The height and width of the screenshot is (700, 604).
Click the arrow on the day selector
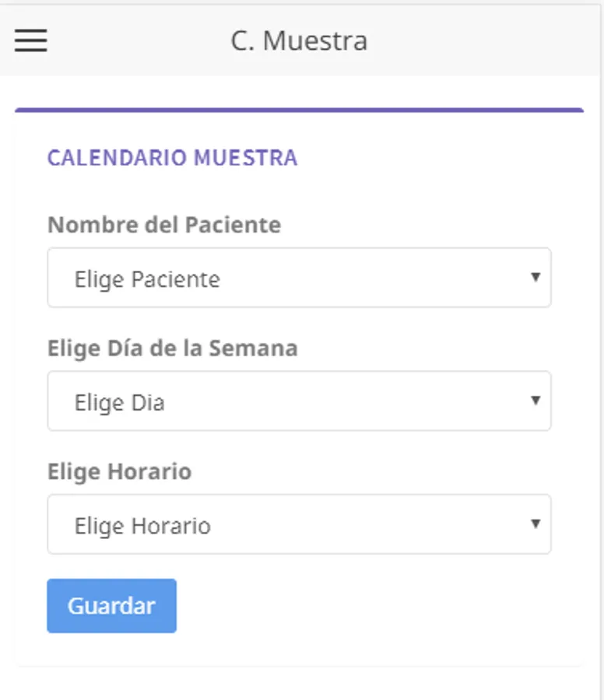tap(535, 401)
